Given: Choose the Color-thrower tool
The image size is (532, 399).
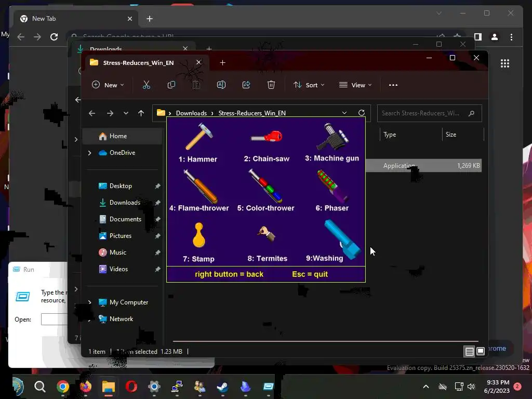Looking at the screenshot, I should 265,191.
